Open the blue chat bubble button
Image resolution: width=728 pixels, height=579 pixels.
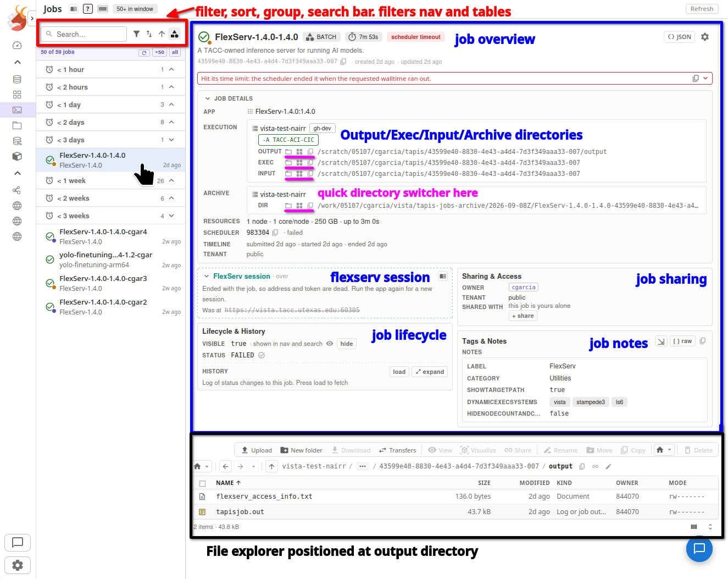pyautogui.click(x=699, y=548)
